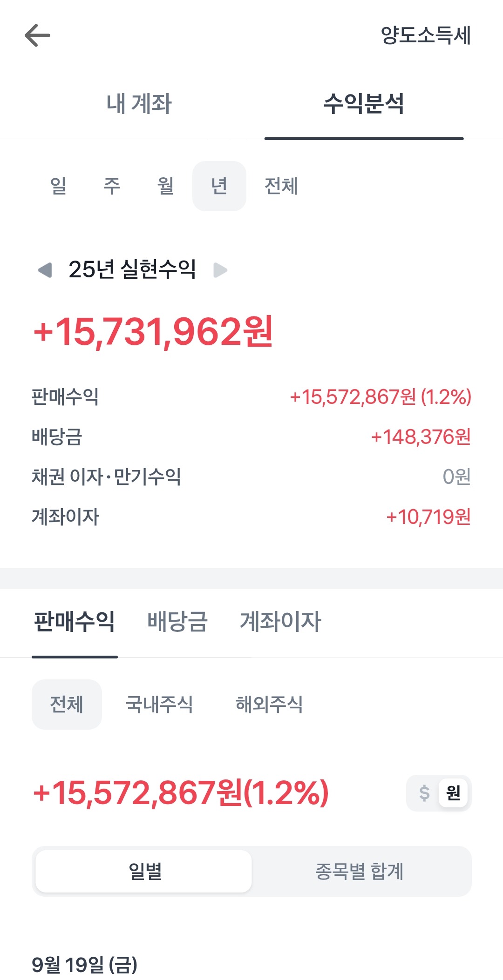Viewport: 503px width, 980px height.
Task: Open the 양도소득세 link
Action: [x=426, y=35]
